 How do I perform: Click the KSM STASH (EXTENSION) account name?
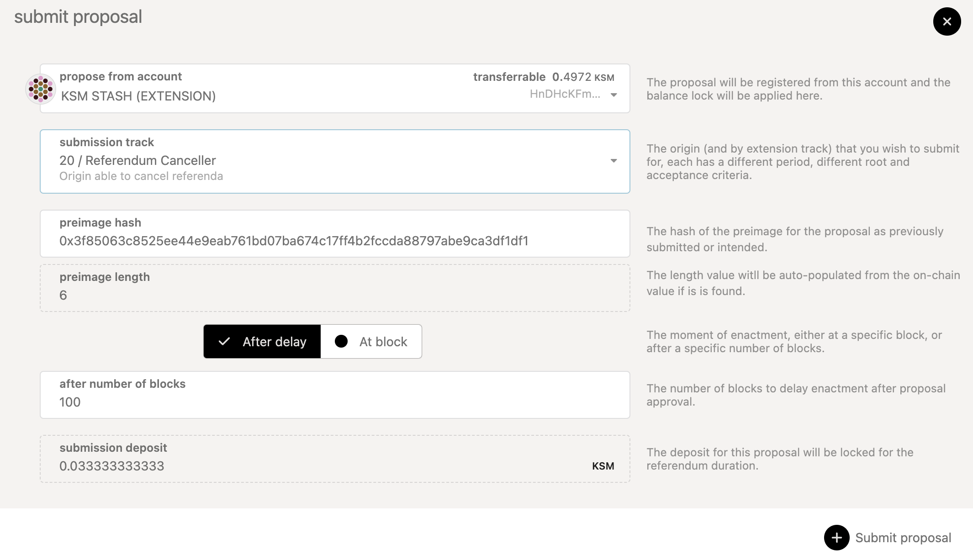(x=138, y=96)
